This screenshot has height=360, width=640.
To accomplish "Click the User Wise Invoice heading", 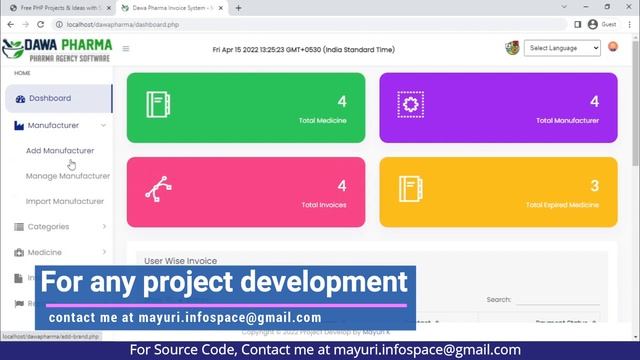I will pyautogui.click(x=180, y=261).
